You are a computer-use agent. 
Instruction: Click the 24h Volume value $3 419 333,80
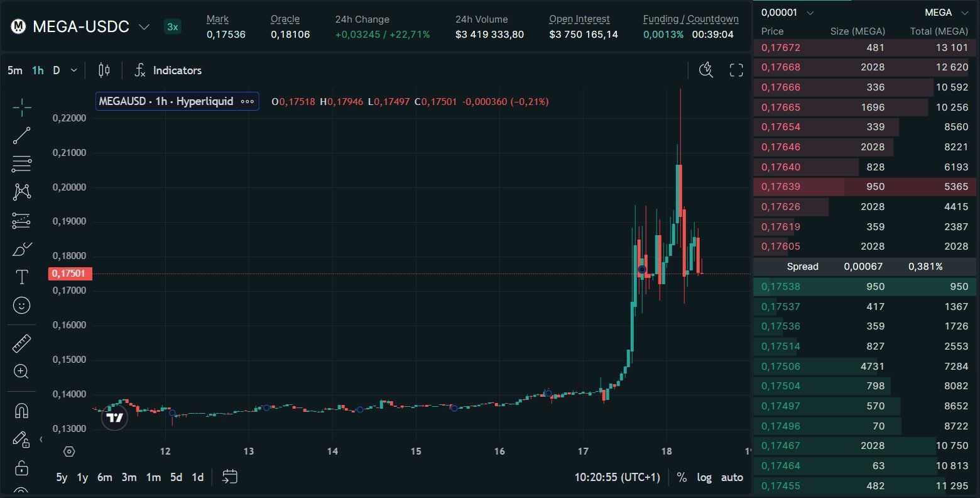[489, 34]
